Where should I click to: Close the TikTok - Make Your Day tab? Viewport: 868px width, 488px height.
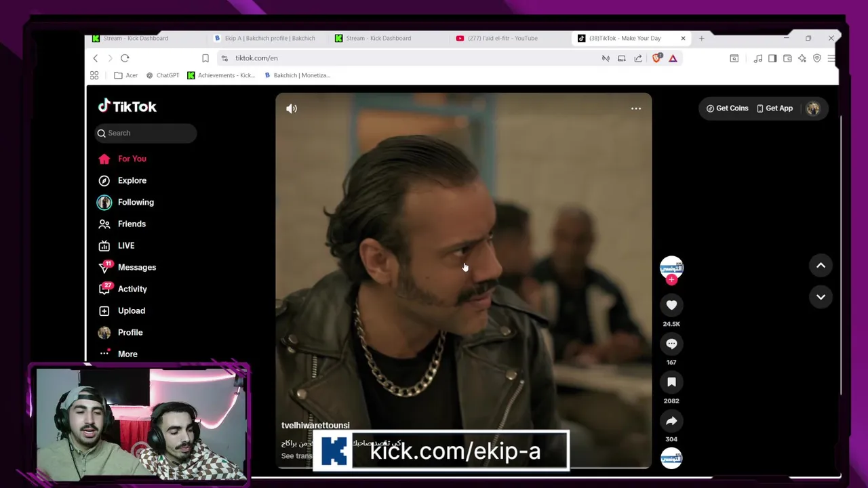(683, 38)
